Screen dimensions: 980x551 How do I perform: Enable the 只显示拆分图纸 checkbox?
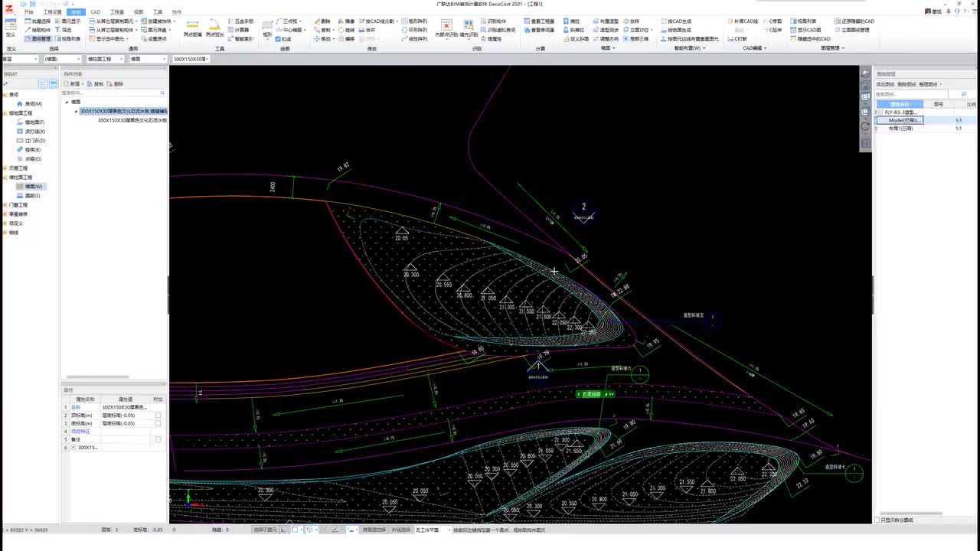877,520
